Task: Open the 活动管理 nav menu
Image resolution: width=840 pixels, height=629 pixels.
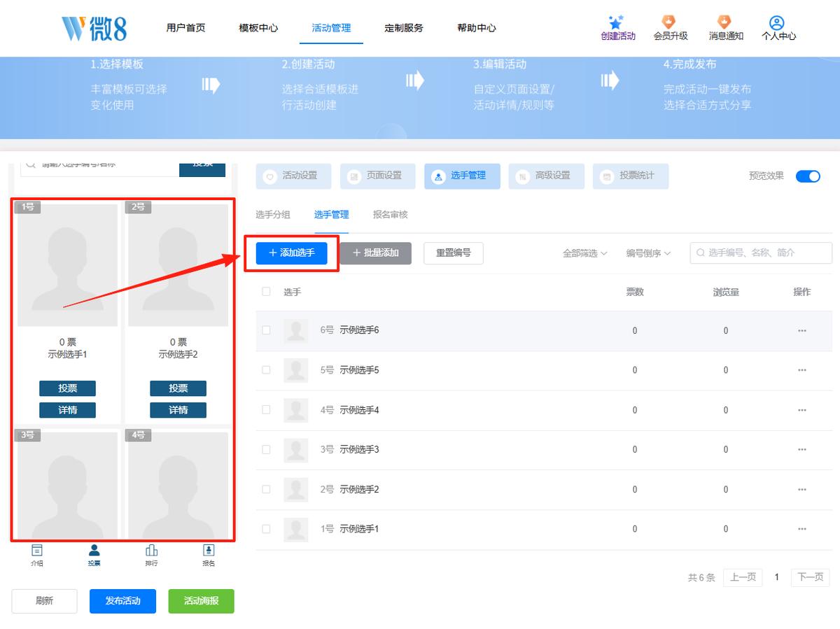Action: tap(331, 28)
